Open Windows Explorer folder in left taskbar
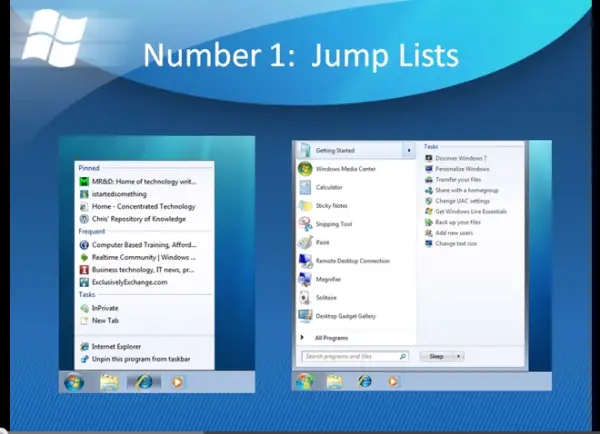Viewport: 600px width, 434px height. [x=109, y=382]
